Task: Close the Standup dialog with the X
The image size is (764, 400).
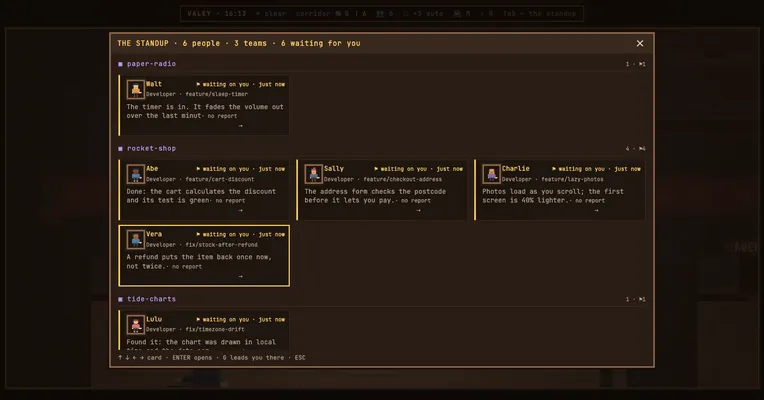Action: 640,43
